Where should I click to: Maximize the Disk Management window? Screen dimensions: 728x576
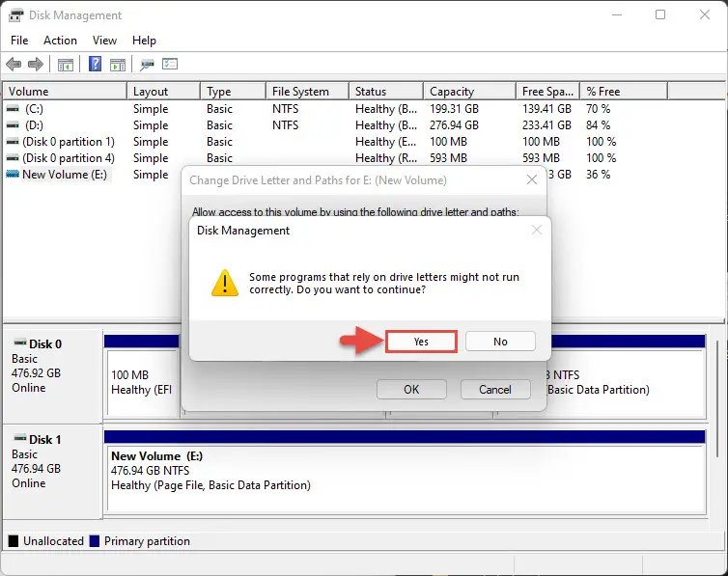click(x=660, y=14)
